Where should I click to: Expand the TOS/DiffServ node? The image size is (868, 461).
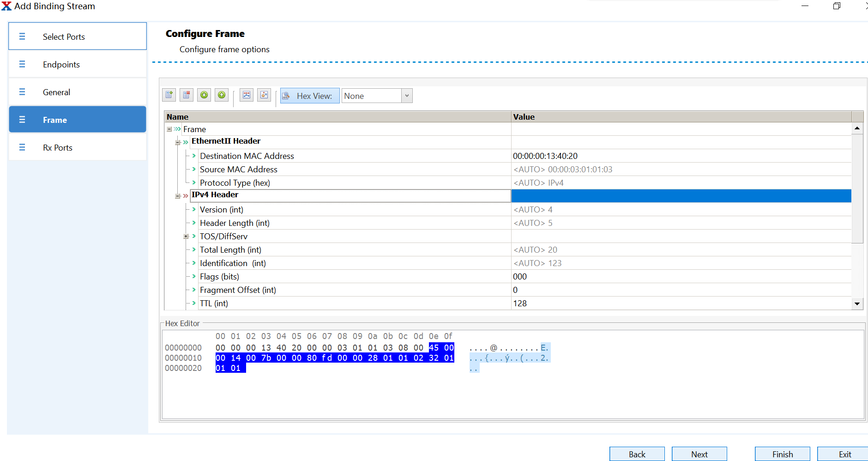tap(186, 236)
